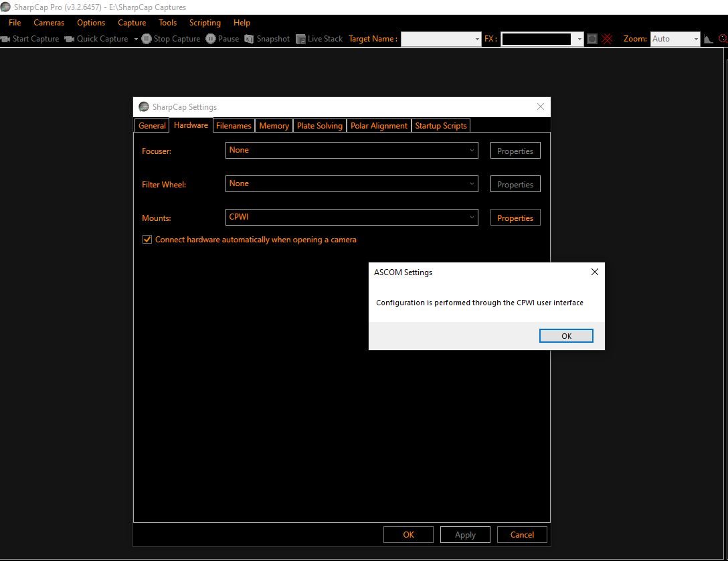The image size is (728, 561).
Task: Switch to the Filenames tab
Action: click(234, 126)
